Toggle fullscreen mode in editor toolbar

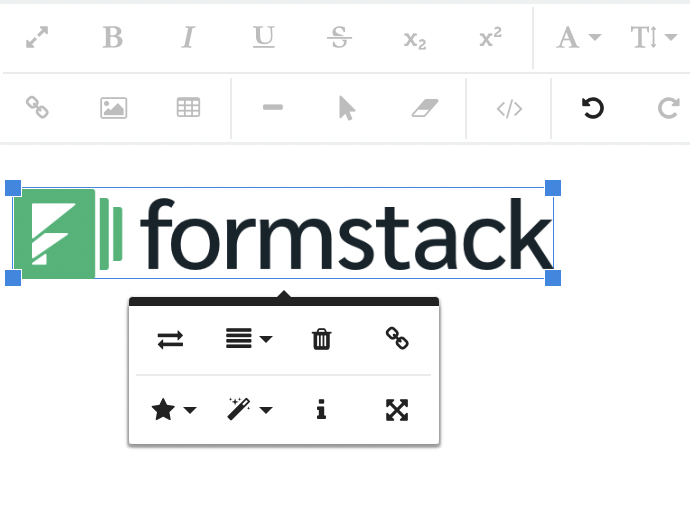coord(38,38)
